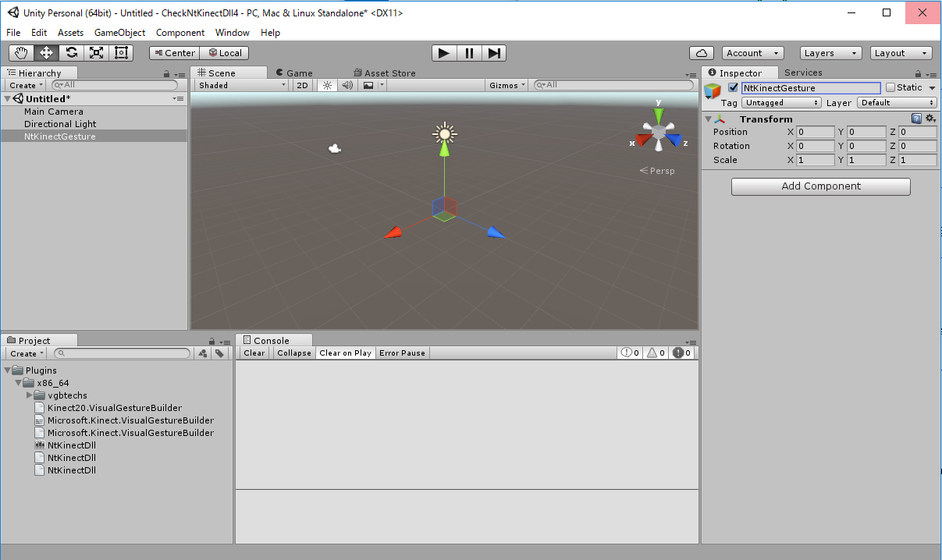Screen dimensions: 942x560
Task: Open the Layers dropdown
Action: pyautogui.click(x=830, y=53)
